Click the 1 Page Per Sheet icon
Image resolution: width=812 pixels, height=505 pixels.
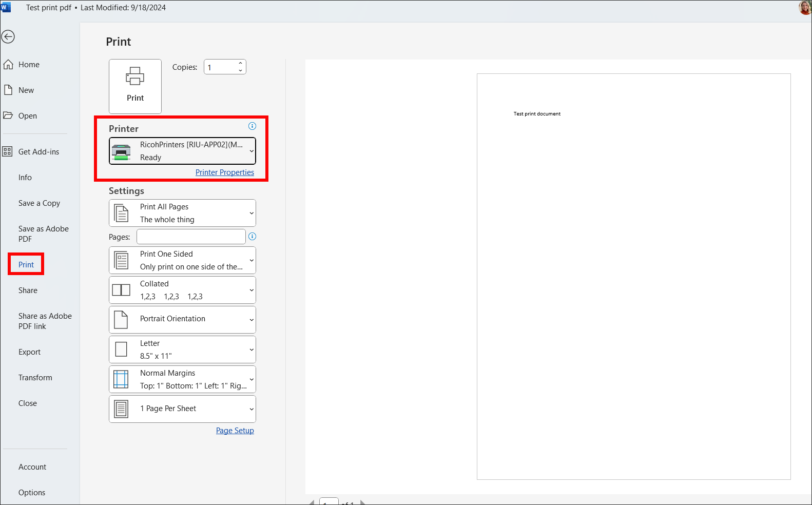[x=121, y=409]
